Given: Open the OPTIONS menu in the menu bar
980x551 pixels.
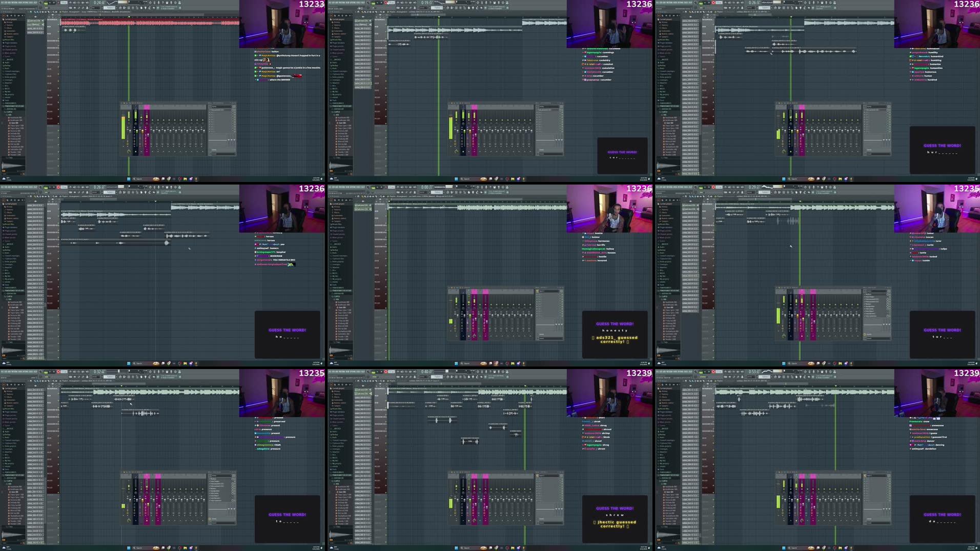Looking at the screenshot, I should (x=25, y=2).
